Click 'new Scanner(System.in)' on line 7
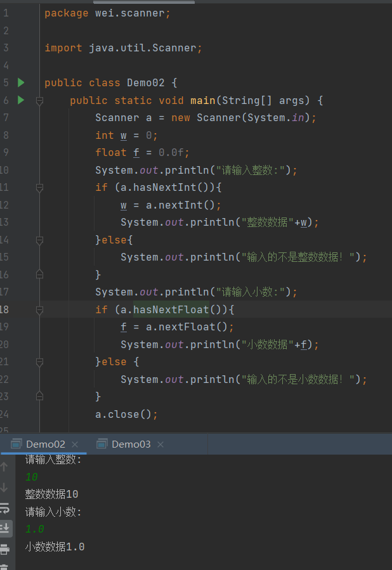 [241, 118]
